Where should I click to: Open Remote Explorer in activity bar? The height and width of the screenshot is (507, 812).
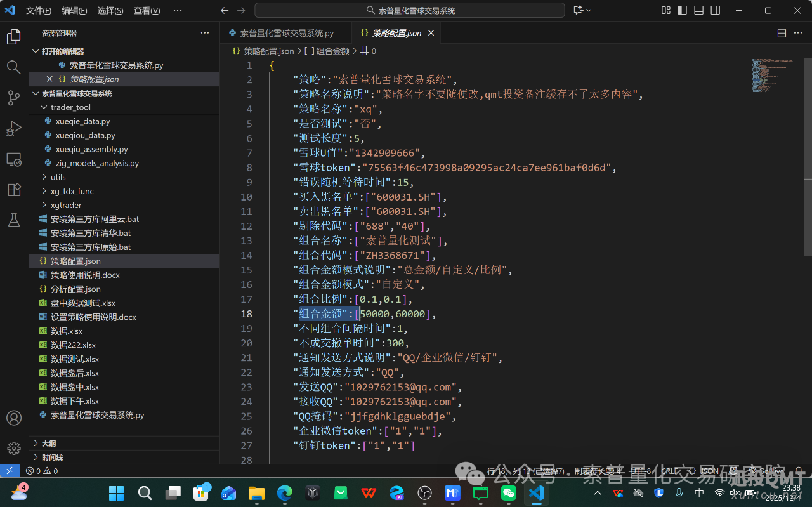point(14,159)
